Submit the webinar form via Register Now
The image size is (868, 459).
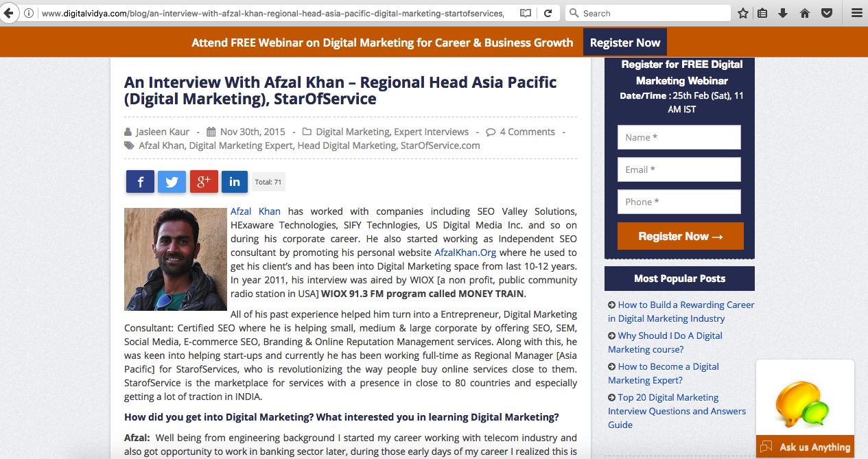click(680, 235)
